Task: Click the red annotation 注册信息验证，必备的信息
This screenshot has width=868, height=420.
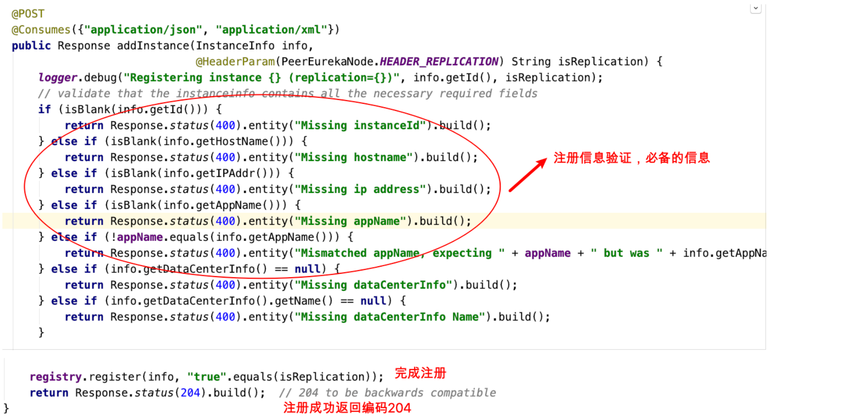Action: (x=631, y=158)
